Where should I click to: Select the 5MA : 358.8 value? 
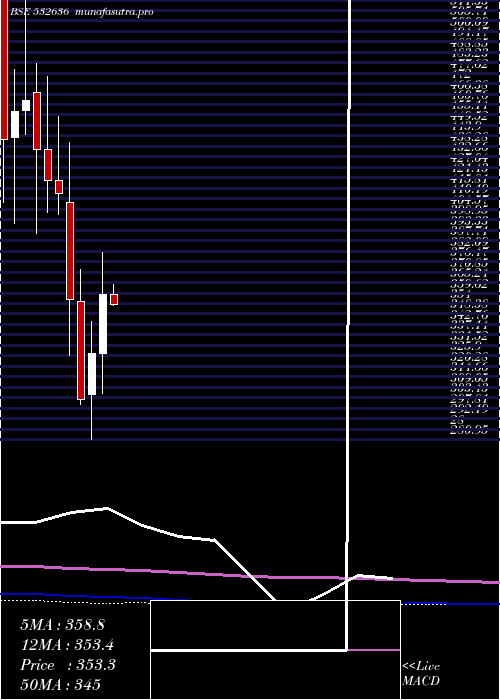tap(62, 625)
